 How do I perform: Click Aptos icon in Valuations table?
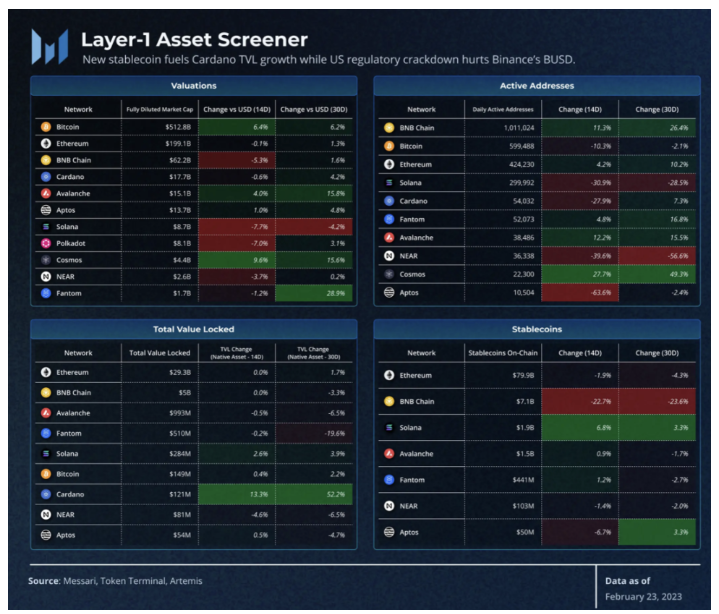46,210
